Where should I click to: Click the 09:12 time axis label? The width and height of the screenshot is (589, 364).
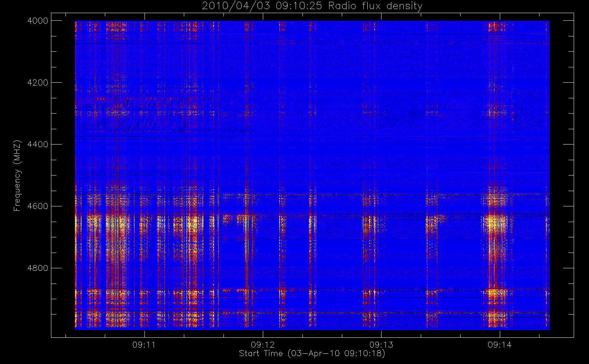tap(262, 345)
